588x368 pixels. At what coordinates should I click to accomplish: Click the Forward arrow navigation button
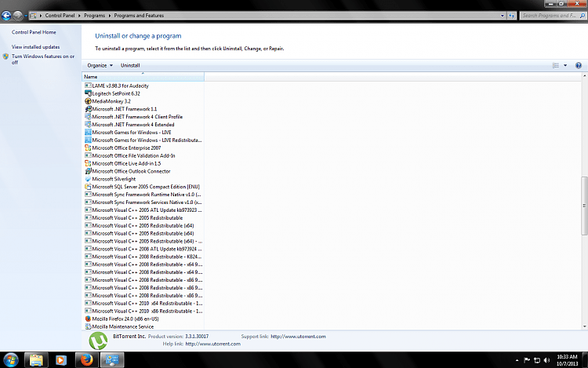pos(17,16)
